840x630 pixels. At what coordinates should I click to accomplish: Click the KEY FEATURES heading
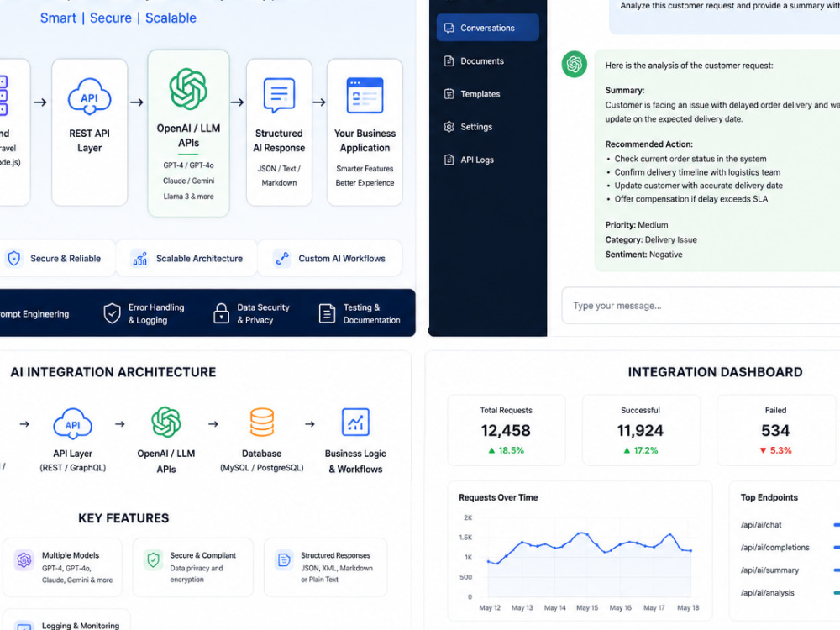123,518
